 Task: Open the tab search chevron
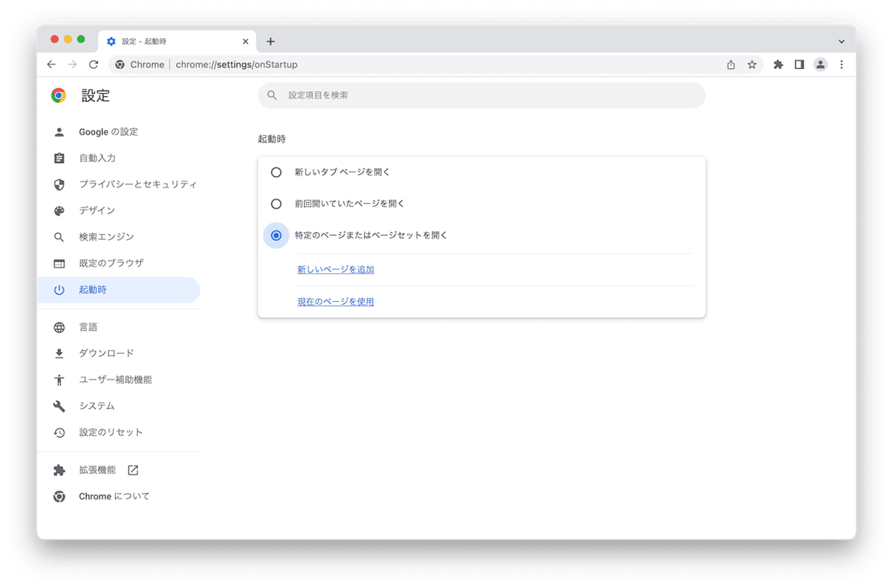[x=842, y=41]
